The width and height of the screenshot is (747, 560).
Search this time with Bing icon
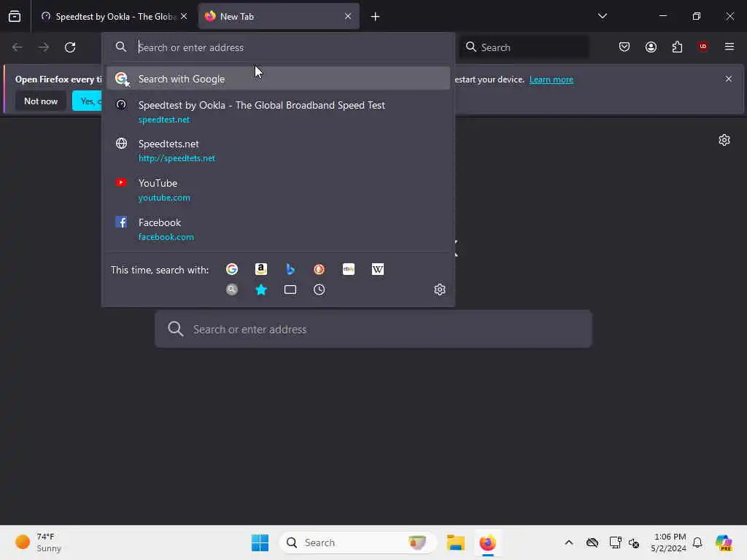pos(290,269)
